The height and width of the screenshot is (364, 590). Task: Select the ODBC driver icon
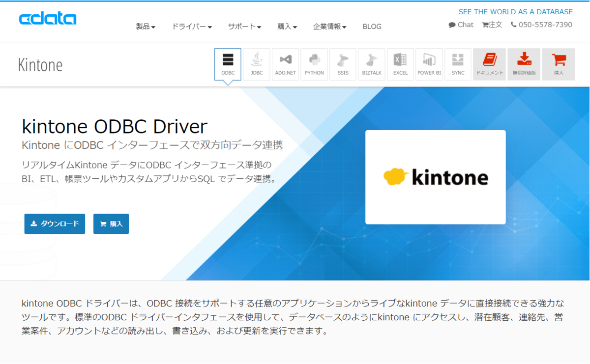click(x=228, y=64)
